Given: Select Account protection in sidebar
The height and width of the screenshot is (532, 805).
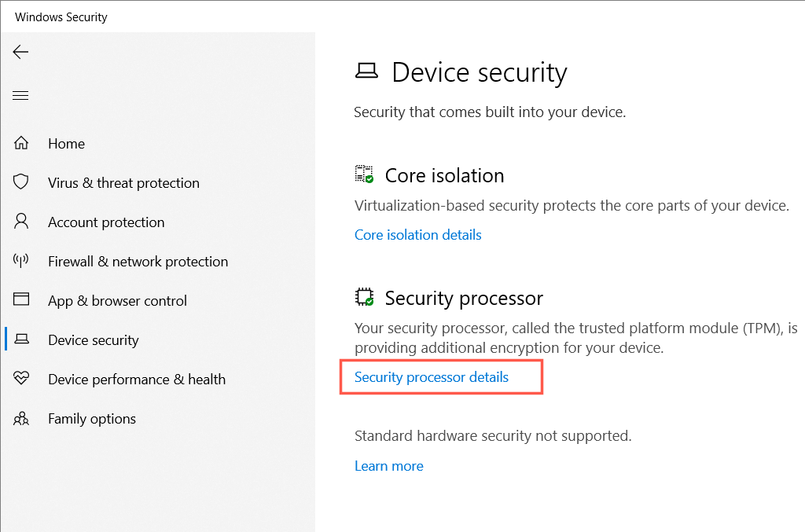Looking at the screenshot, I should point(106,222).
